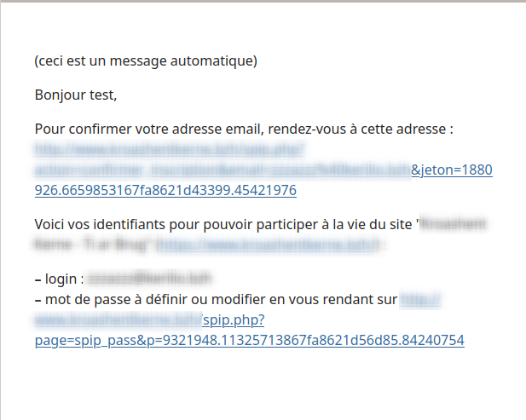526x420 pixels.
Task: Open the spip.php? password link segment
Action: click(x=233, y=319)
